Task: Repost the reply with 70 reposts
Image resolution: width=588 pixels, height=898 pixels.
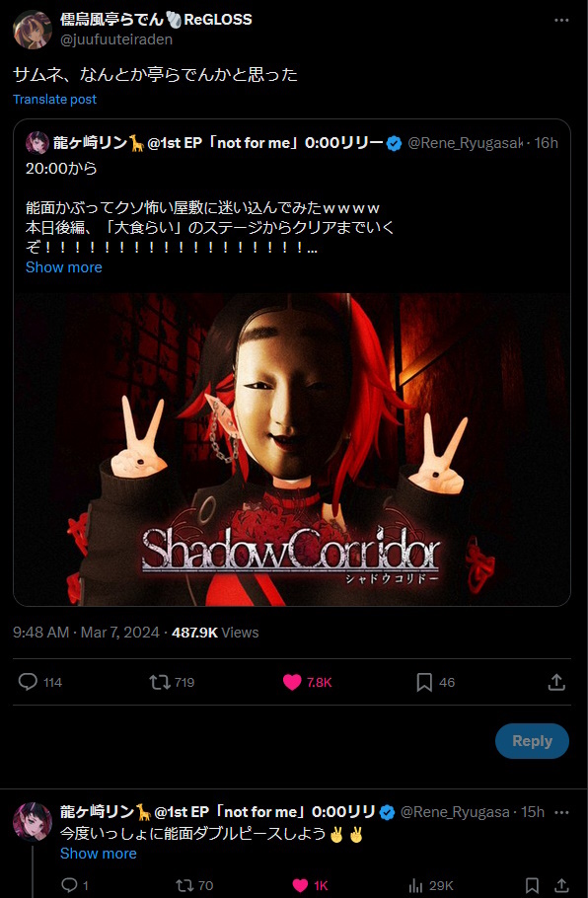Action: tap(184, 885)
